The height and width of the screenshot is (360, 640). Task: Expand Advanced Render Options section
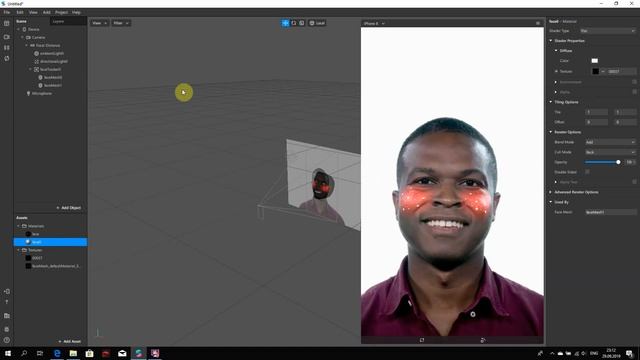point(551,192)
